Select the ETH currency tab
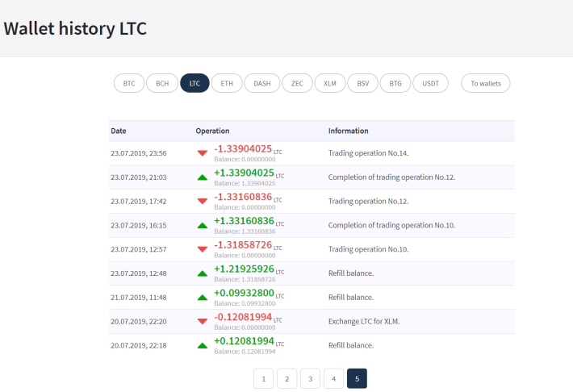Viewport: 573px width, 392px height. (227, 83)
